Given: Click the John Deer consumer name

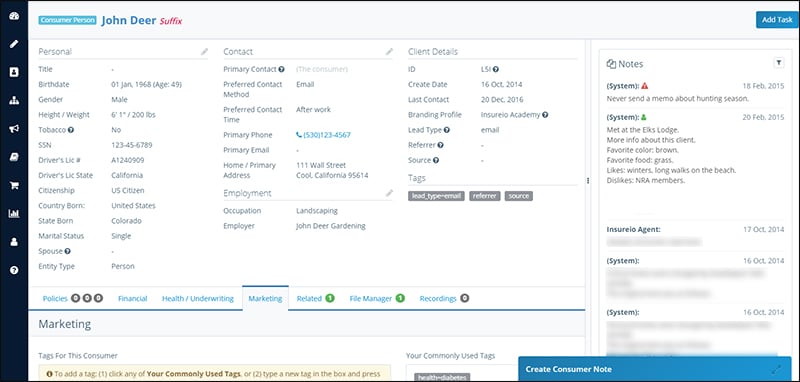Looking at the screenshot, I should [129, 20].
